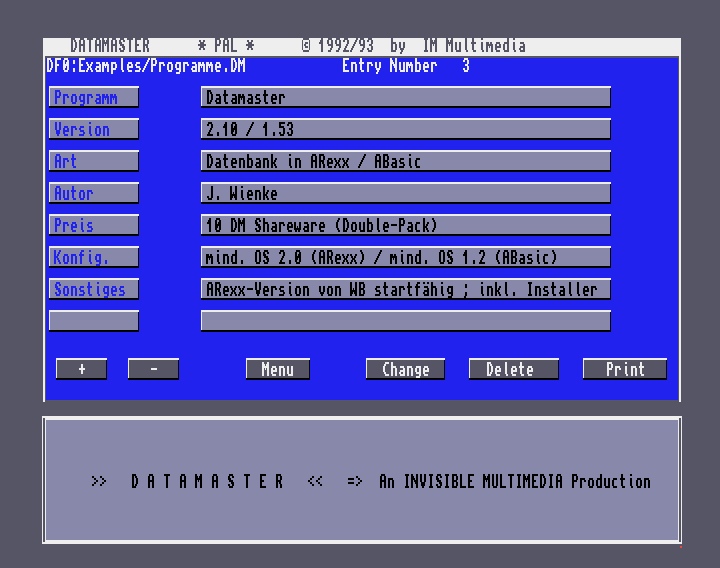720x568 pixels.
Task: Click the Konfig. field label
Action: 93,257
